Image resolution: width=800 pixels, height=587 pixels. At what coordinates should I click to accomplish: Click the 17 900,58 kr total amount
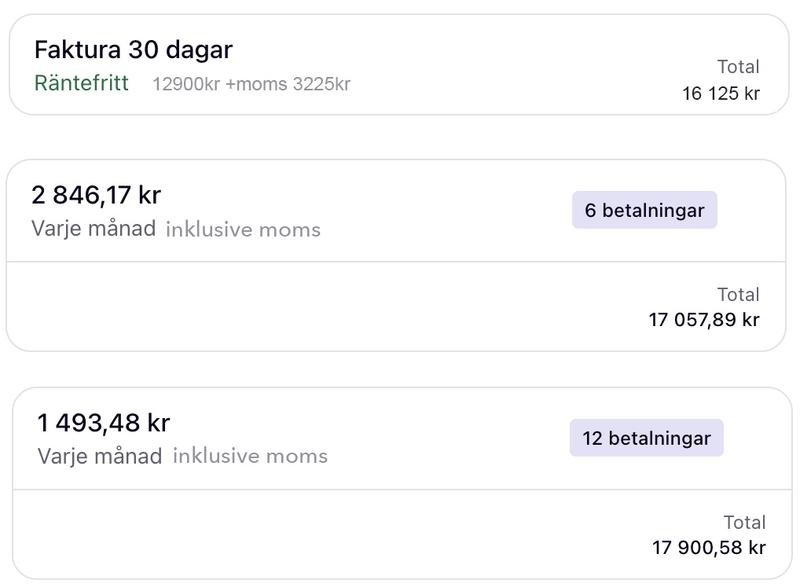click(709, 548)
